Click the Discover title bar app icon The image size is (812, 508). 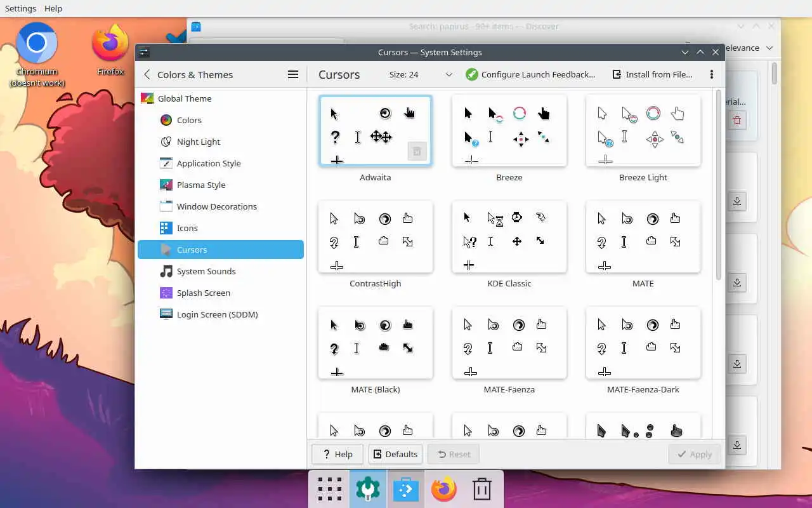click(196, 27)
